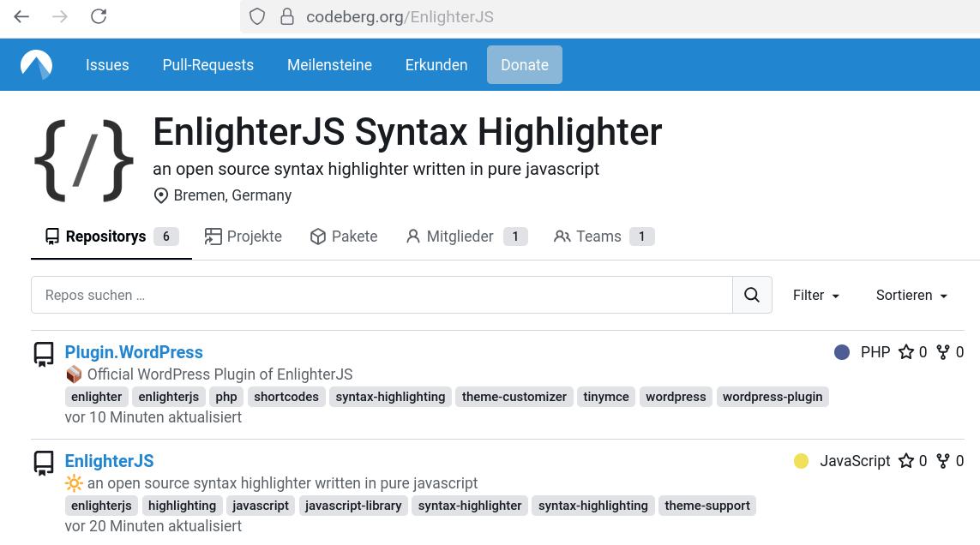Click the fork icon on Plugin.WordPress row
The height and width of the screenshot is (545, 980).
[x=943, y=352]
